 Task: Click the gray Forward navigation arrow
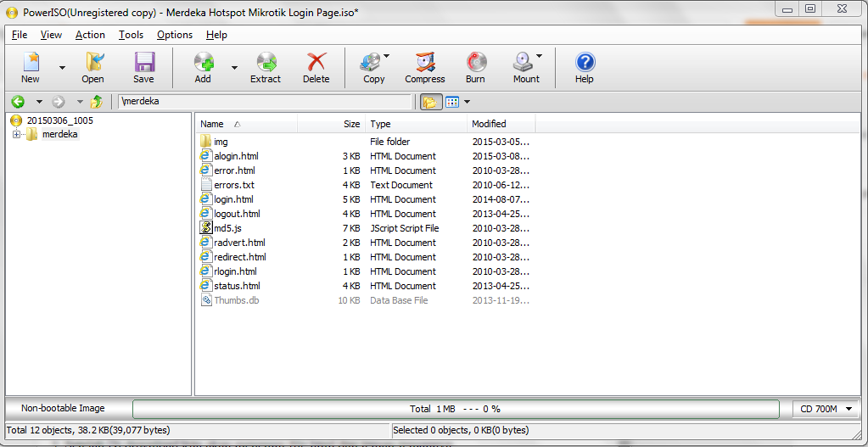tap(59, 101)
